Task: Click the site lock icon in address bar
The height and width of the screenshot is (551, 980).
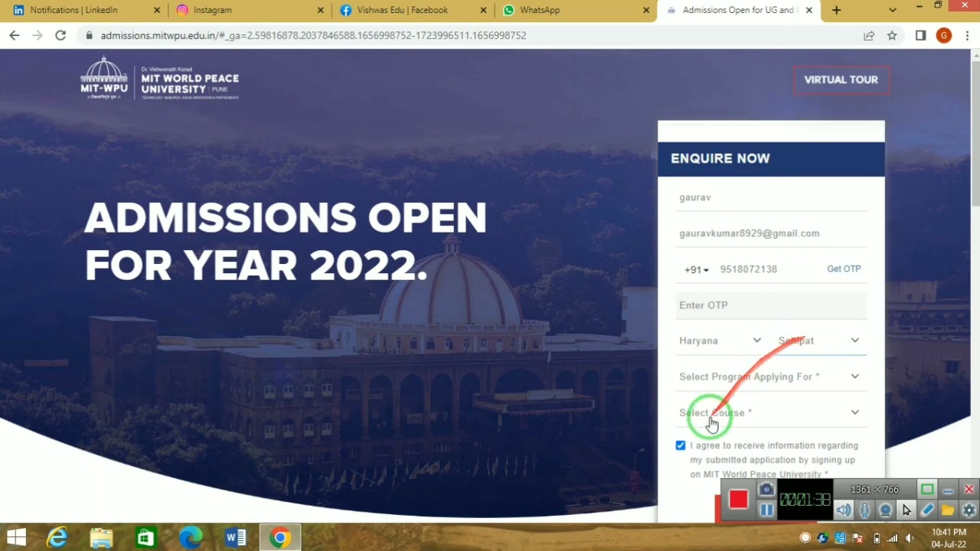Action: point(89,35)
